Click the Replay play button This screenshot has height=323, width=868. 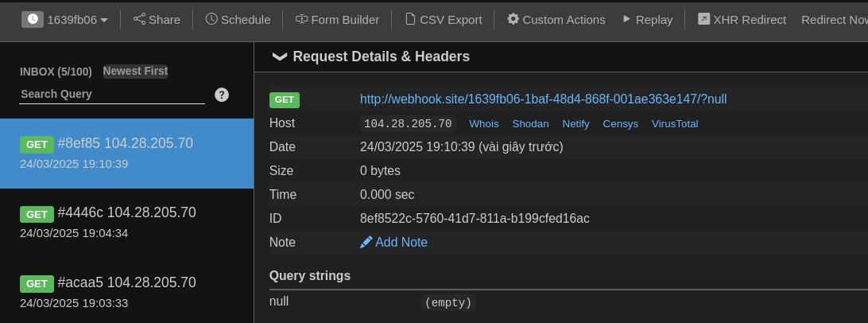click(x=627, y=19)
